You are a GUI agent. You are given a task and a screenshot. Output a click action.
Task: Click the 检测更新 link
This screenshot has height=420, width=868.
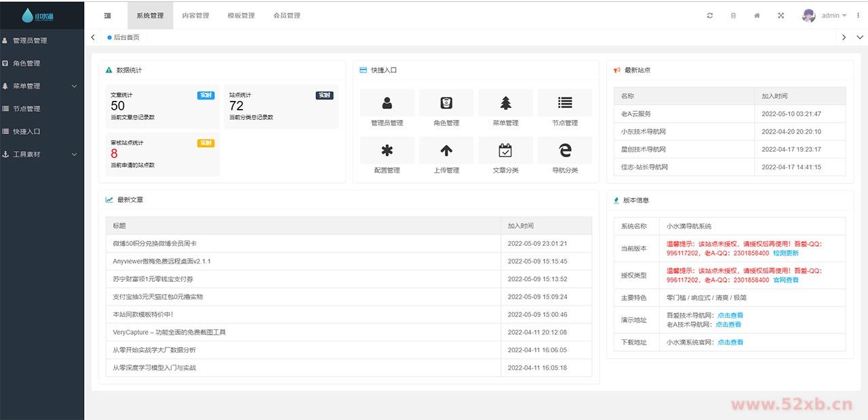pos(786,253)
